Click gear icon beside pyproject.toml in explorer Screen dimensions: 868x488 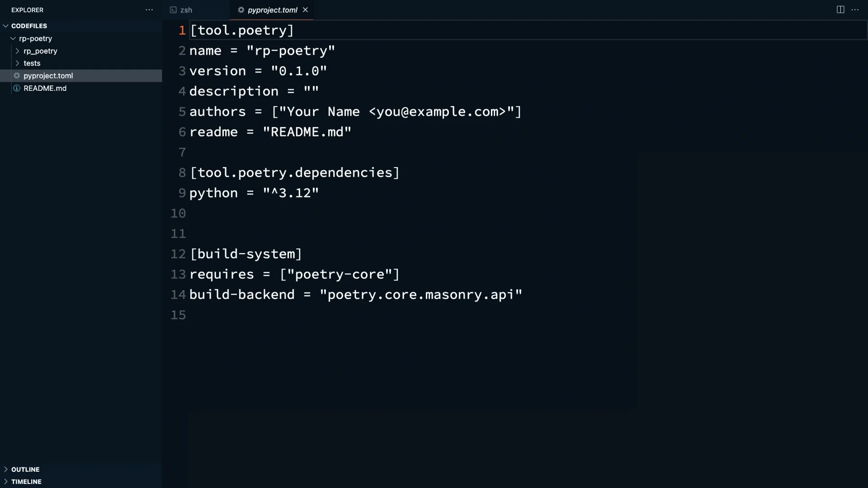(17, 75)
